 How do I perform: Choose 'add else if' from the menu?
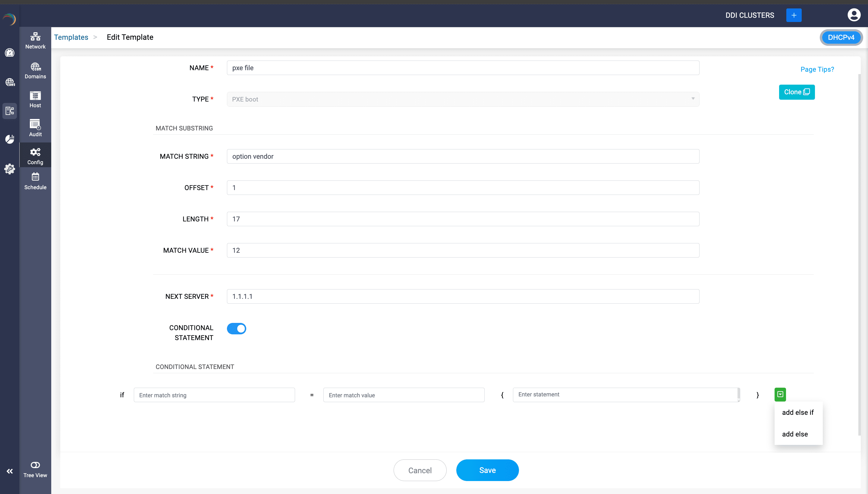[798, 412]
